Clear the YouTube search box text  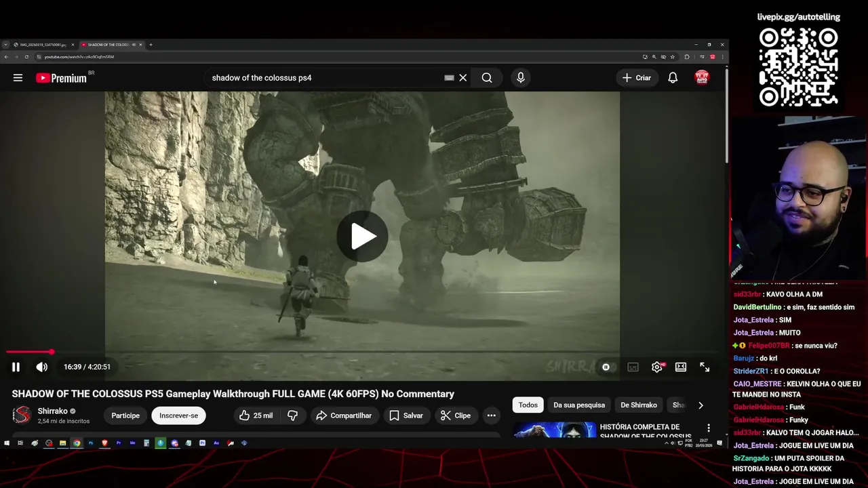(x=463, y=78)
